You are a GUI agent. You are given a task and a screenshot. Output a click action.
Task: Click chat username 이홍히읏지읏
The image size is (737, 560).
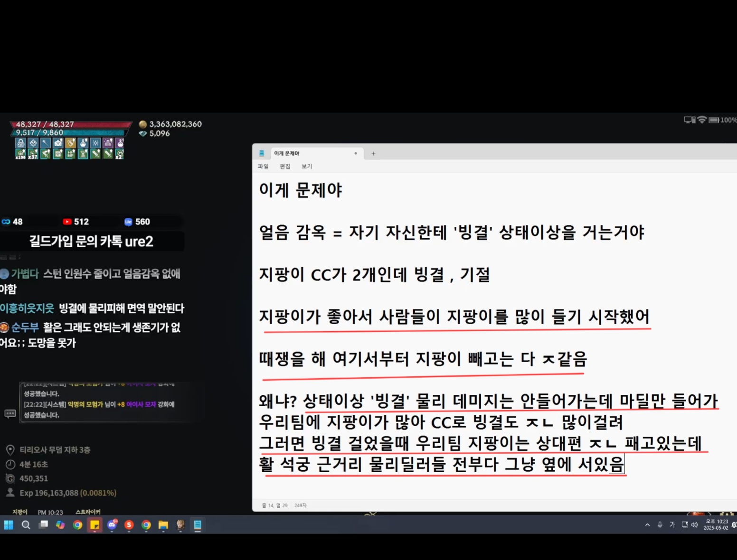(27, 308)
